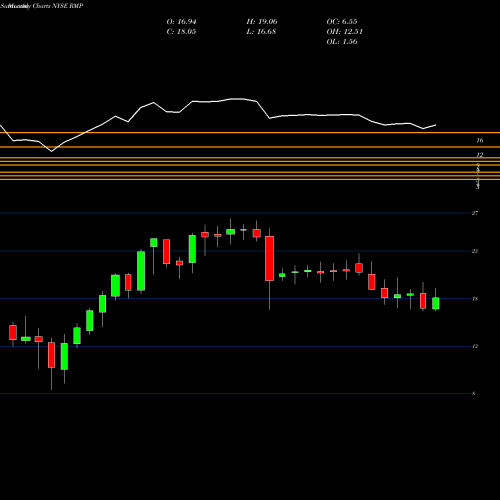The width and height of the screenshot is (500, 500).
Task: Click the 8 price axis label
Action: (x=474, y=394)
